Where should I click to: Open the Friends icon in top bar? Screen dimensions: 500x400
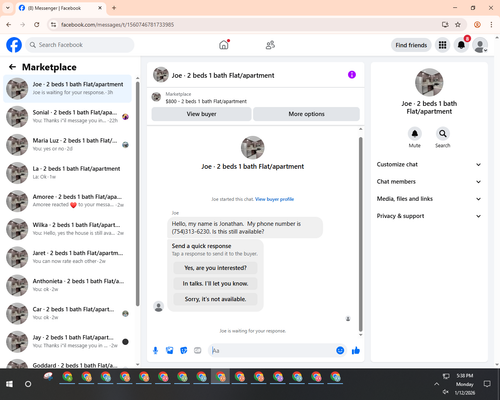pyautogui.click(x=270, y=45)
